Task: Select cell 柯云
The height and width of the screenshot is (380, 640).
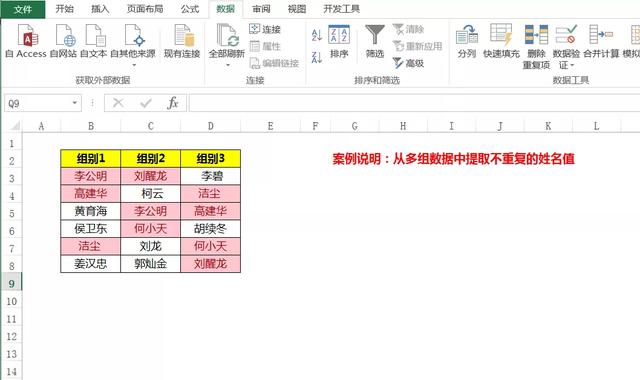Action: coord(151,193)
